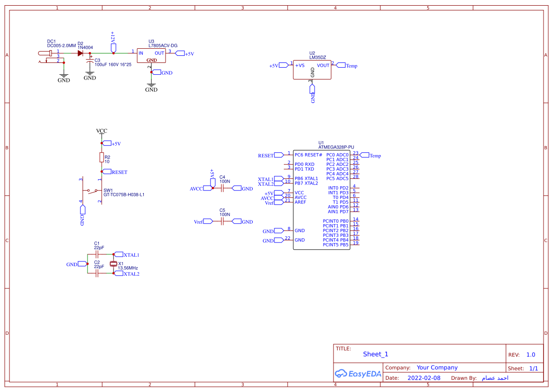
Task: Click the 13.56MHz crystal X1
Action: [113, 265]
